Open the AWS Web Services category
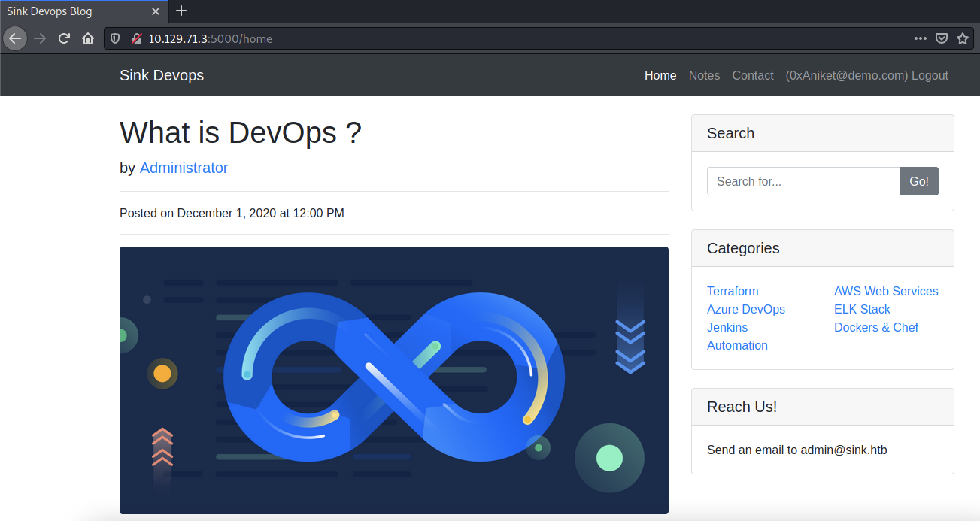The image size is (980, 521). pos(886,291)
